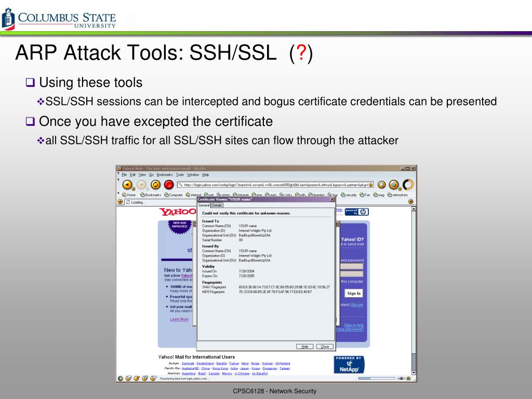Click the padlock security icon in the status bar
Screen dimensions: 532x399
click(409, 378)
